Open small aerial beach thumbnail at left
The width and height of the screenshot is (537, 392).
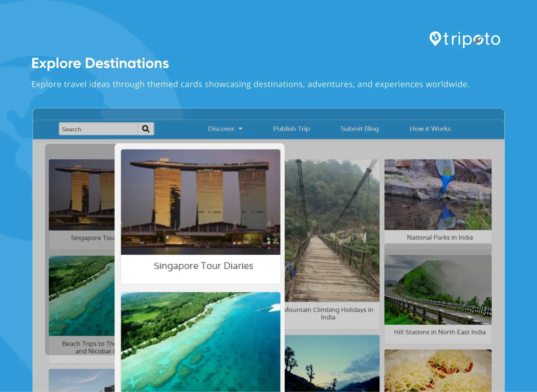(x=82, y=296)
